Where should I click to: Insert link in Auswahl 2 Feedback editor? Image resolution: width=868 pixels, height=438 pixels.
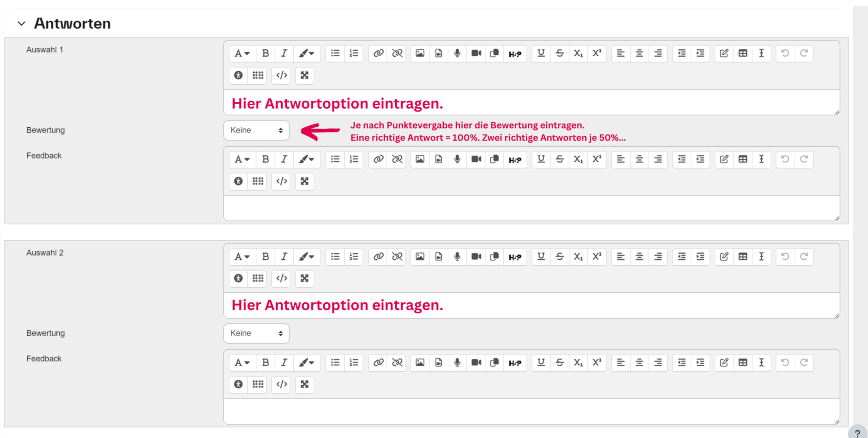click(x=378, y=363)
